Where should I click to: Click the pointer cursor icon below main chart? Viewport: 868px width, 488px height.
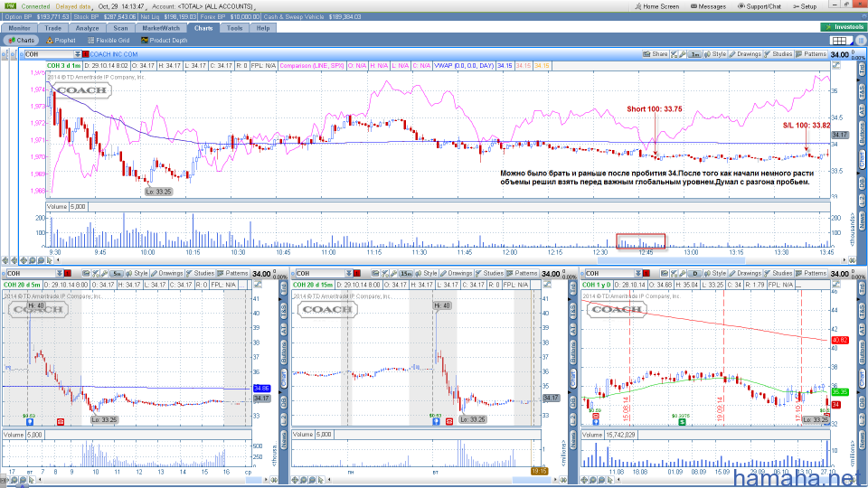49,260
